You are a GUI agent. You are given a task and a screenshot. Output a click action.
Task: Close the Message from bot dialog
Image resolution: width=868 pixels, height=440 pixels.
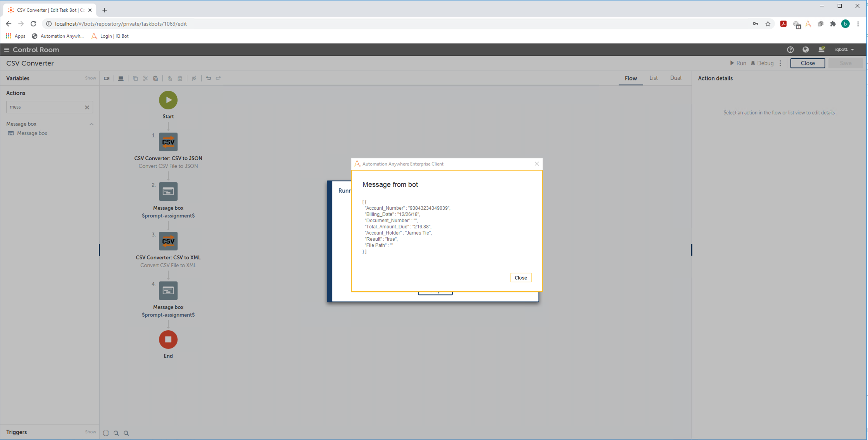pyautogui.click(x=520, y=278)
